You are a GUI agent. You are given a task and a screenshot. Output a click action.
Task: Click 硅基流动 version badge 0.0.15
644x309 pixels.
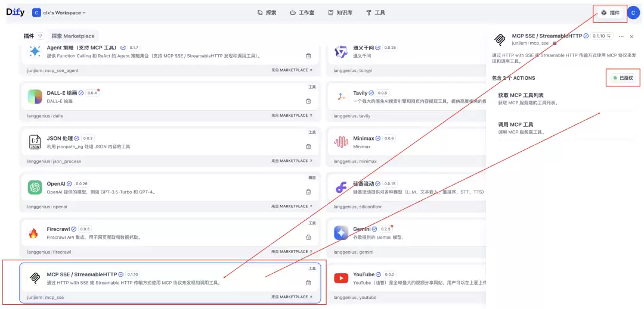tap(390, 183)
